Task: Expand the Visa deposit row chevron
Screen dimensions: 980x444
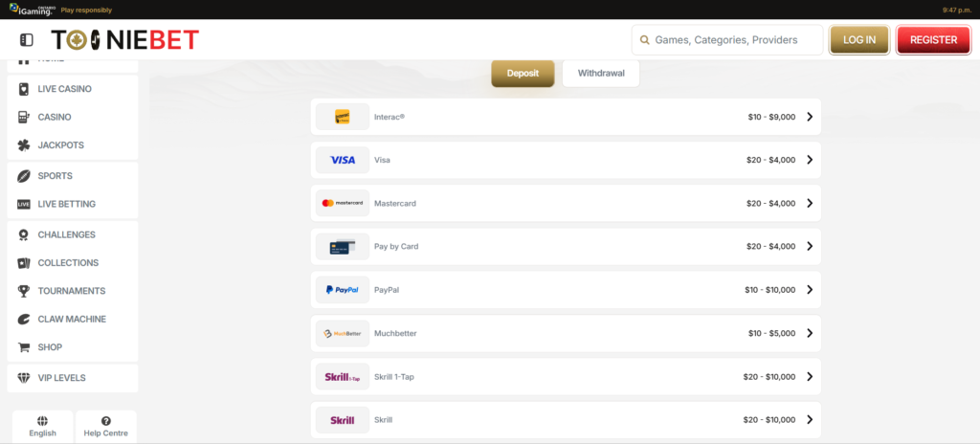Action: (x=809, y=160)
